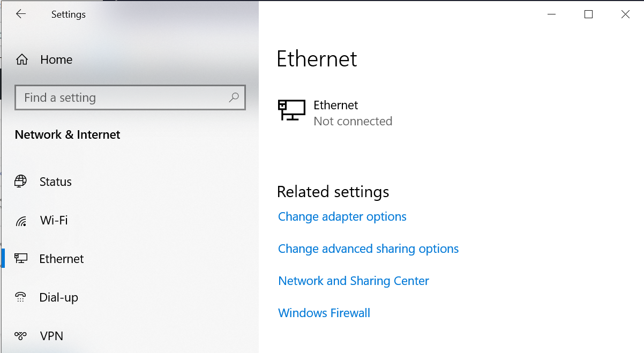Image resolution: width=644 pixels, height=353 pixels.
Task: Select the Ethernet adapter network icon
Action: click(x=291, y=110)
